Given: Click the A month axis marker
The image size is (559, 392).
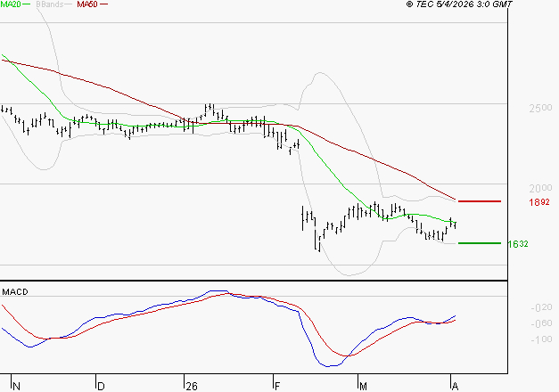Looking at the screenshot, I should 455,387.
